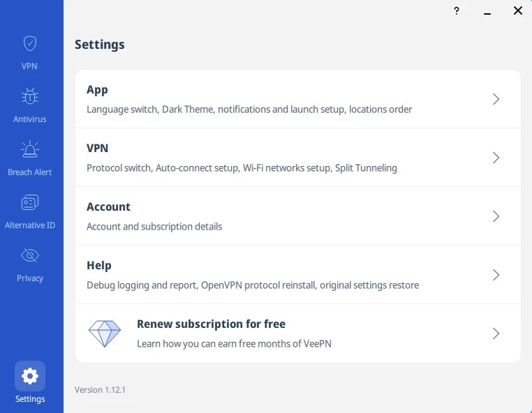Click the Version 1.12.1 label

tap(101, 389)
